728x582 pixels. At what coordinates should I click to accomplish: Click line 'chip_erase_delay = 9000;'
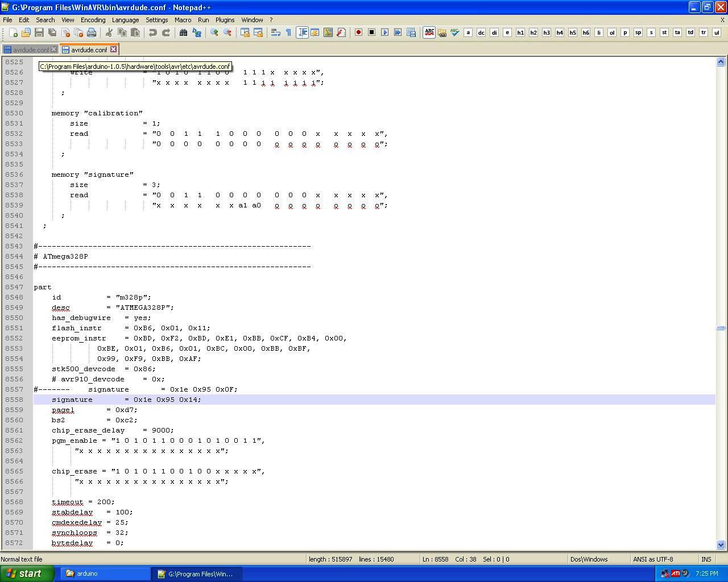point(113,430)
